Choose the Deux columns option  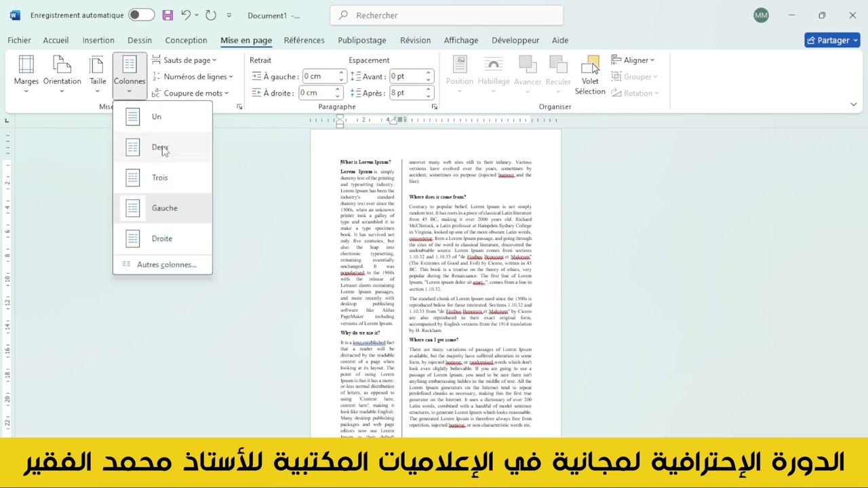pos(163,147)
